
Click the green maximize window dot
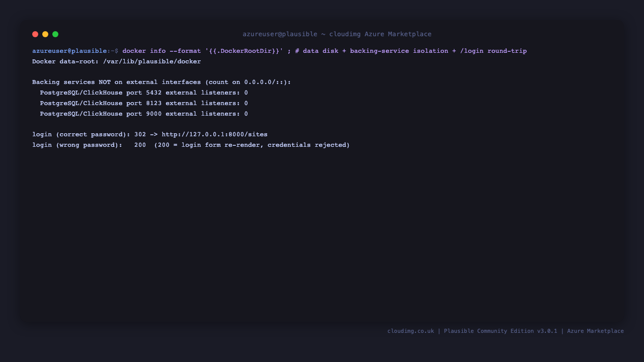click(x=55, y=34)
